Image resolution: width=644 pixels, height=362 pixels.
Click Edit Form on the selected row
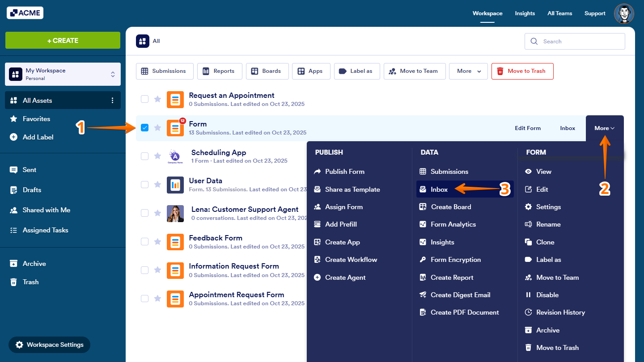coord(528,128)
